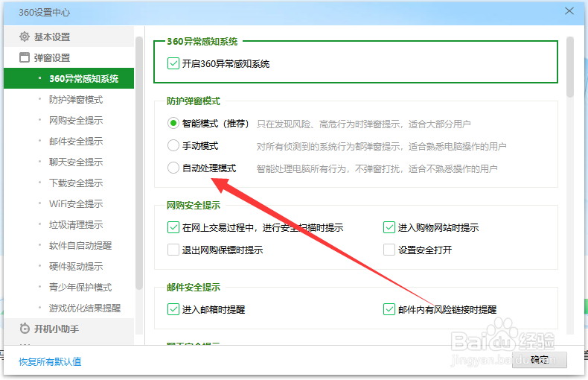
Task: Open 基本设置 section in sidebar
Action: (x=69, y=37)
